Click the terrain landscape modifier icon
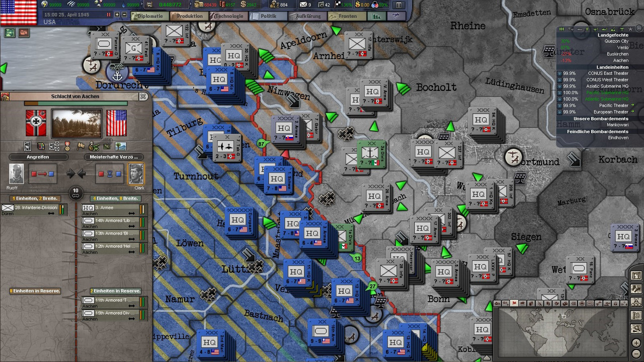The height and width of the screenshot is (362, 644). pyautogui.click(x=121, y=146)
